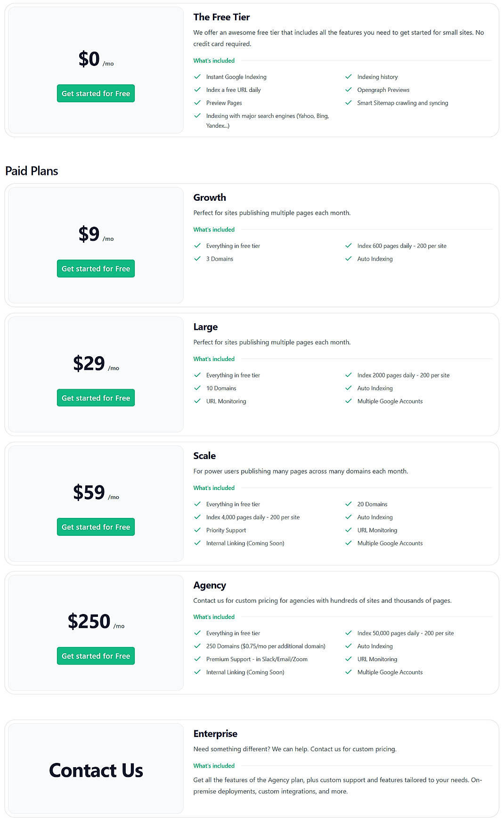Click the checkmark beside Premium Support in Agency
Screen dimensions: 504x819
coord(197,659)
